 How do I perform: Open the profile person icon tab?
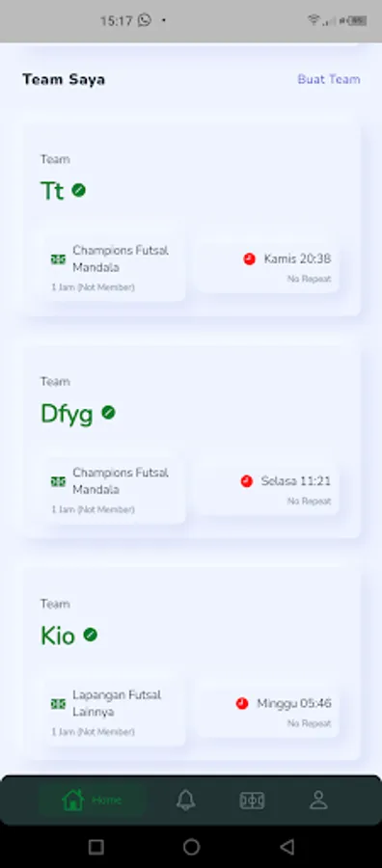point(318,800)
